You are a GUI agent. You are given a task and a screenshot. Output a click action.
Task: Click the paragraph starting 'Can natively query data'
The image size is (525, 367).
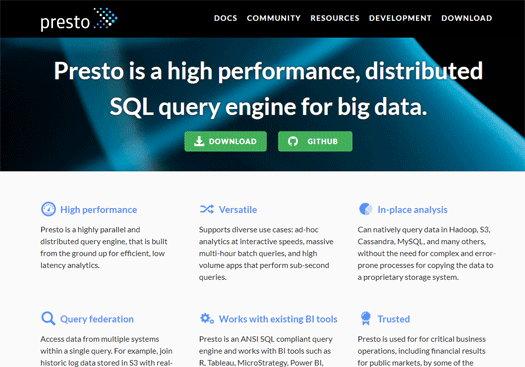click(427, 253)
